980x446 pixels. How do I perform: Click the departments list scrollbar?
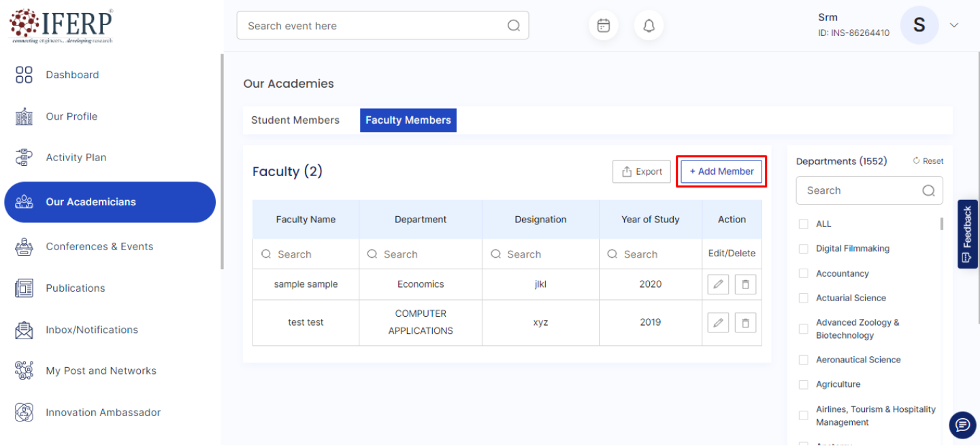942,224
